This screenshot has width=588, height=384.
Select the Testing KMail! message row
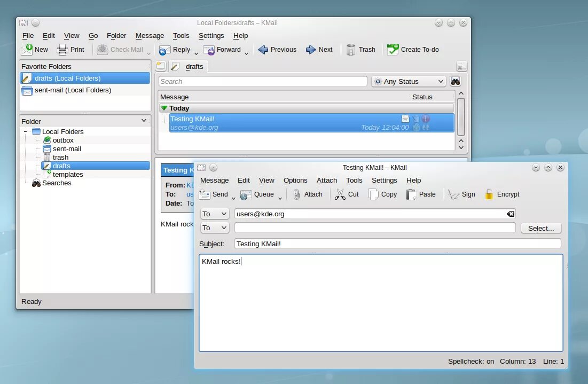(311, 123)
